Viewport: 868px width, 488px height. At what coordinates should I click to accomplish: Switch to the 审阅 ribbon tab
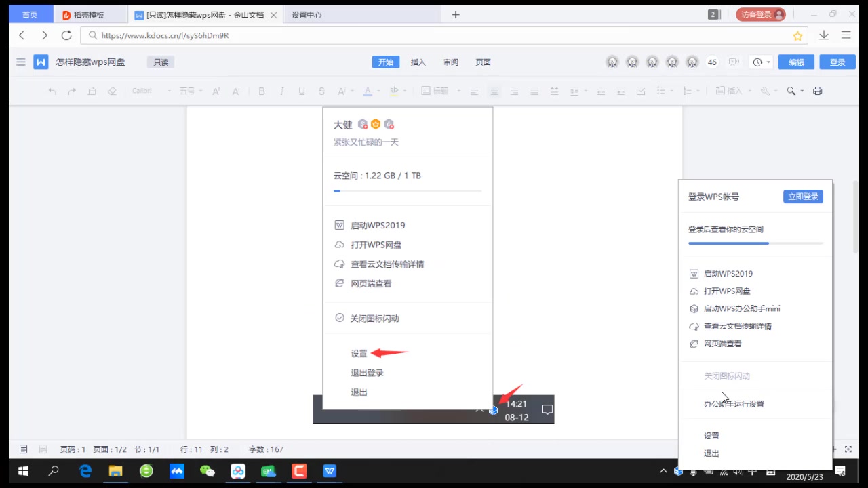[451, 62]
